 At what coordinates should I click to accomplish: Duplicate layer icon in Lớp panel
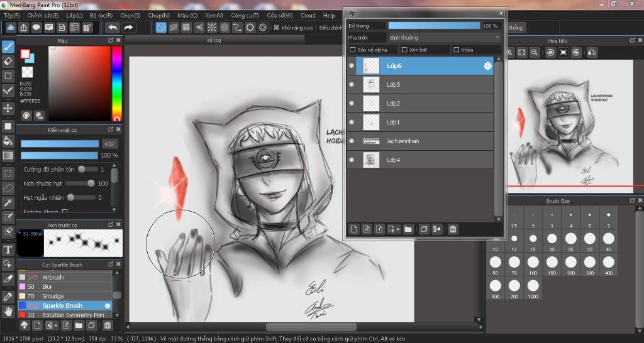(424, 229)
